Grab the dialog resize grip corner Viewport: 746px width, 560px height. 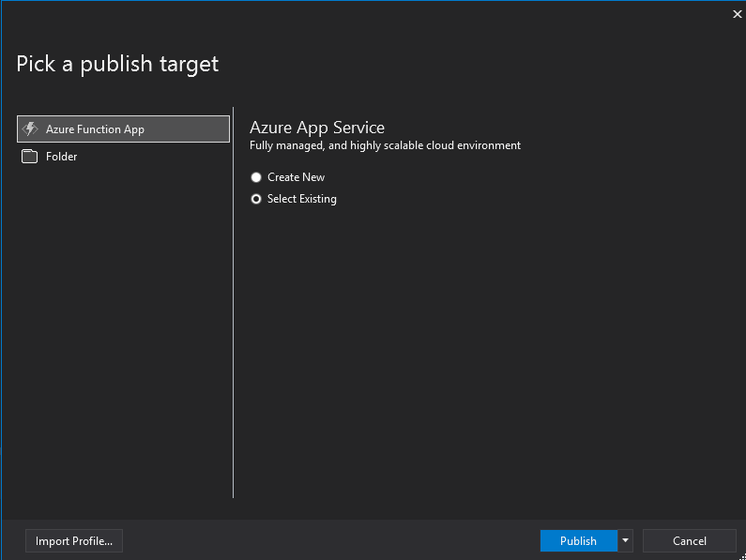pyautogui.click(x=742, y=556)
